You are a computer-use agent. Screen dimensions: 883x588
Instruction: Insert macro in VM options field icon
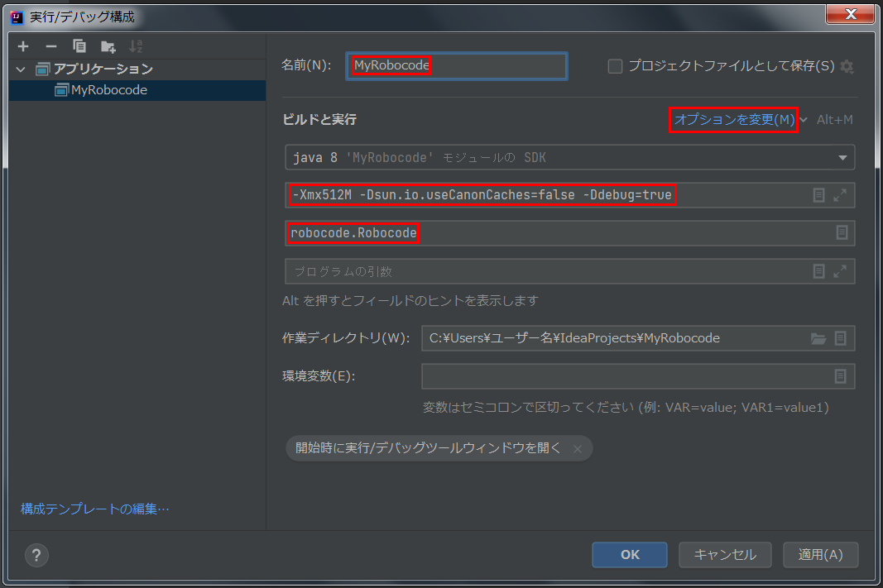click(x=818, y=195)
